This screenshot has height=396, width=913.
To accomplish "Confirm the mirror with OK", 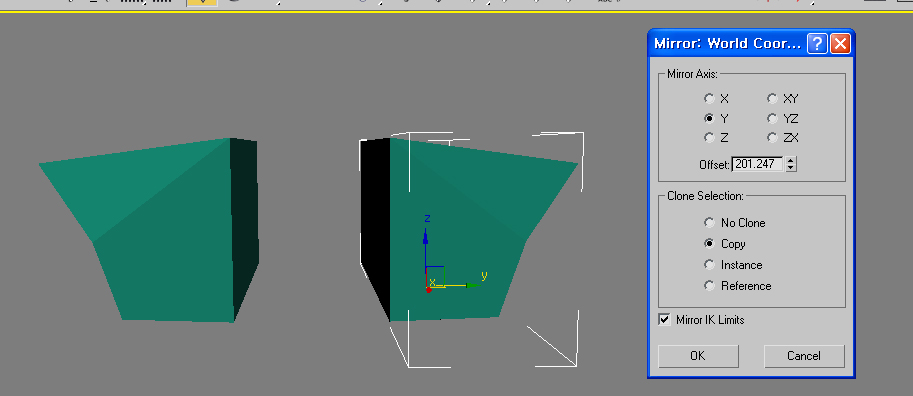I will [698, 356].
